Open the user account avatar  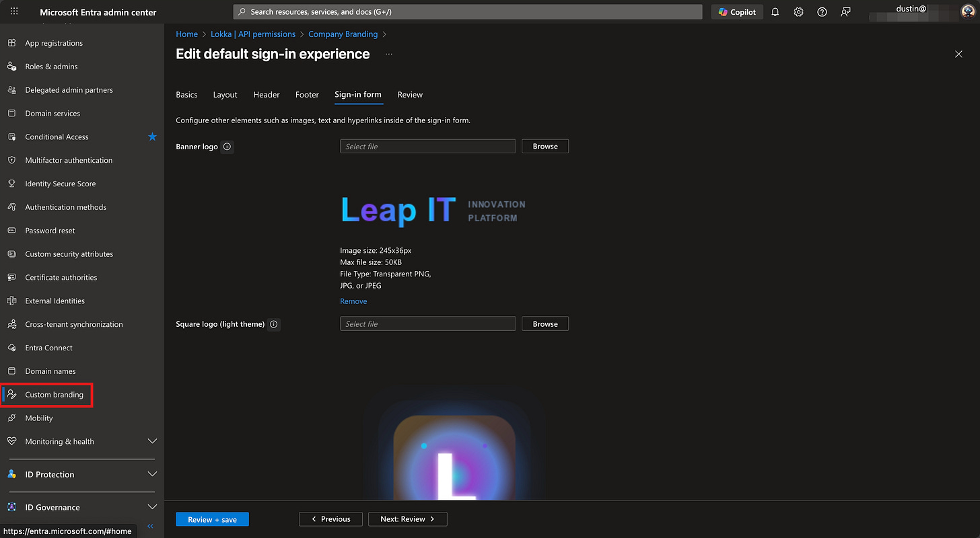[x=967, y=11]
